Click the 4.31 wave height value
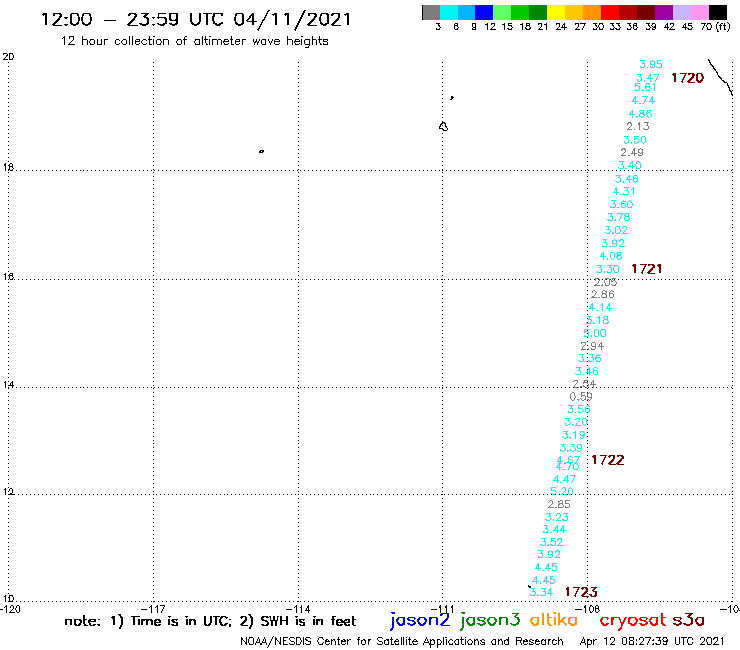The image size is (740, 650). click(624, 192)
